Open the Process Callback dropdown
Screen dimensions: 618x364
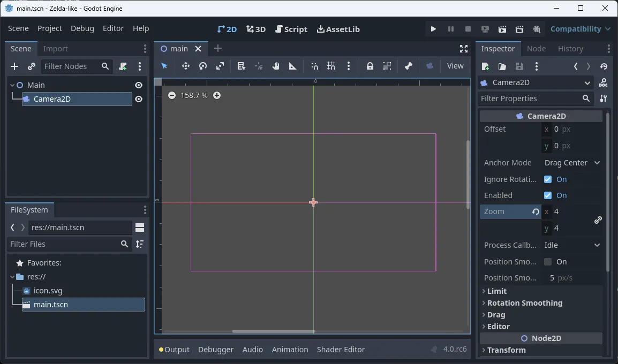tap(572, 245)
